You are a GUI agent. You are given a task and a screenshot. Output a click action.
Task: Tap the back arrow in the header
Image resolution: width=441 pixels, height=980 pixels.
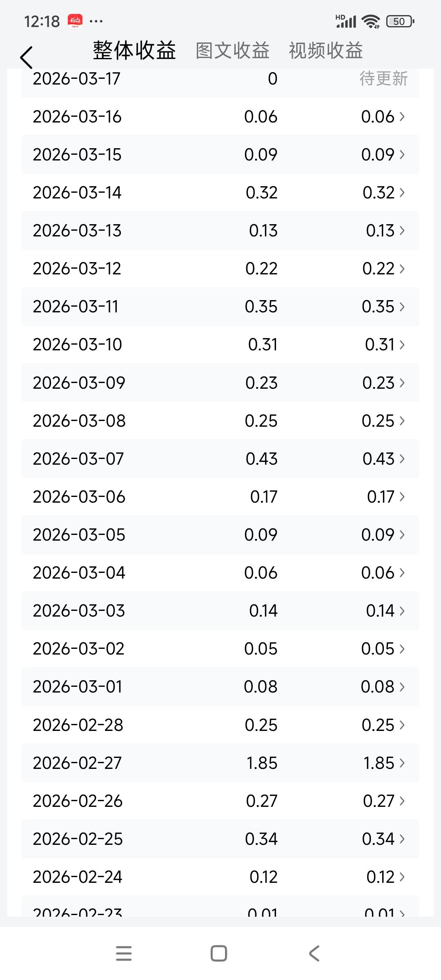click(x=27, y=57)
